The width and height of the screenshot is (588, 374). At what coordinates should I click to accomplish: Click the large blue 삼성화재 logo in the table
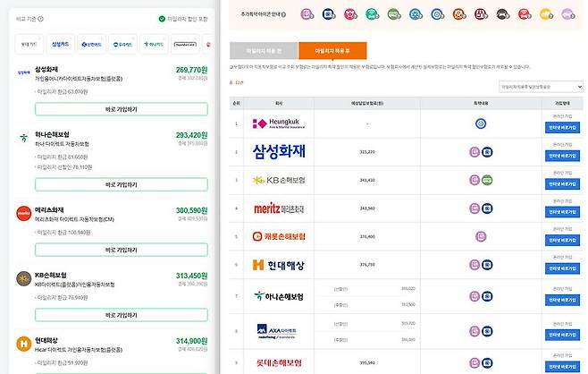[x=279, y=152]
